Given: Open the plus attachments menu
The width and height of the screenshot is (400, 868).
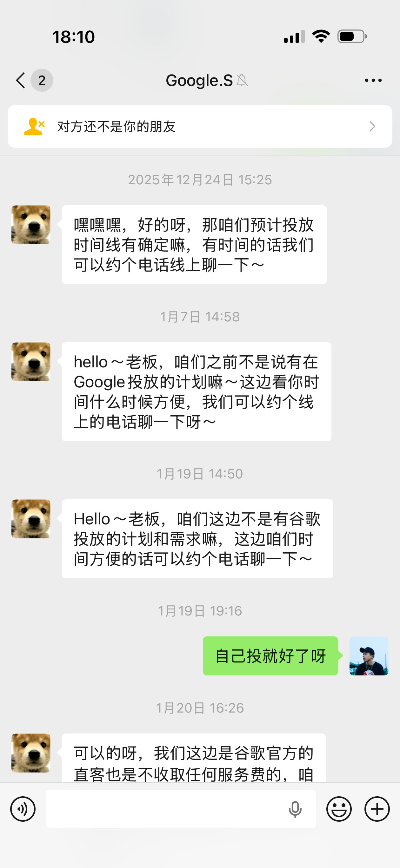Looking at the screenshot, I should [377, 809].
